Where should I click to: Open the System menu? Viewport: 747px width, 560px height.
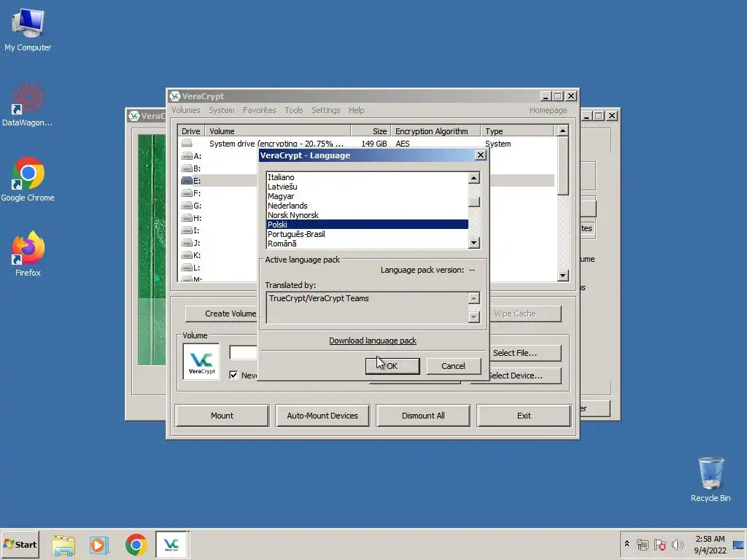click(x=222, y=110)
